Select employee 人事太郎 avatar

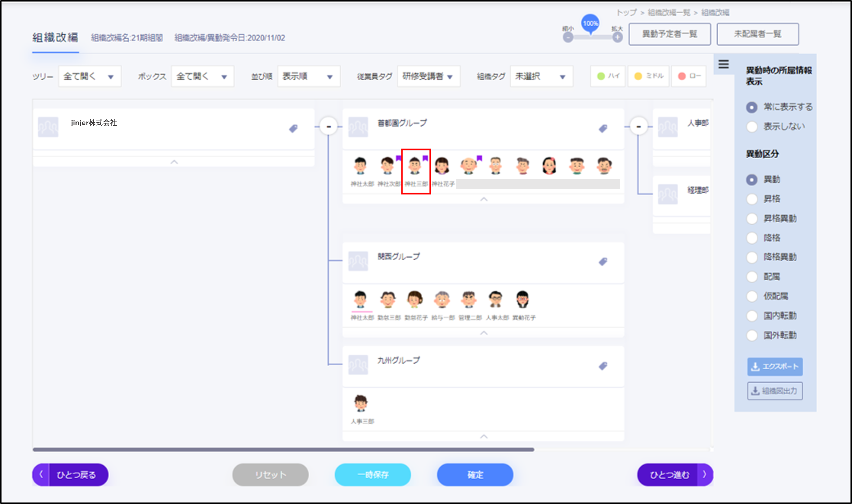tap(495, 299)
